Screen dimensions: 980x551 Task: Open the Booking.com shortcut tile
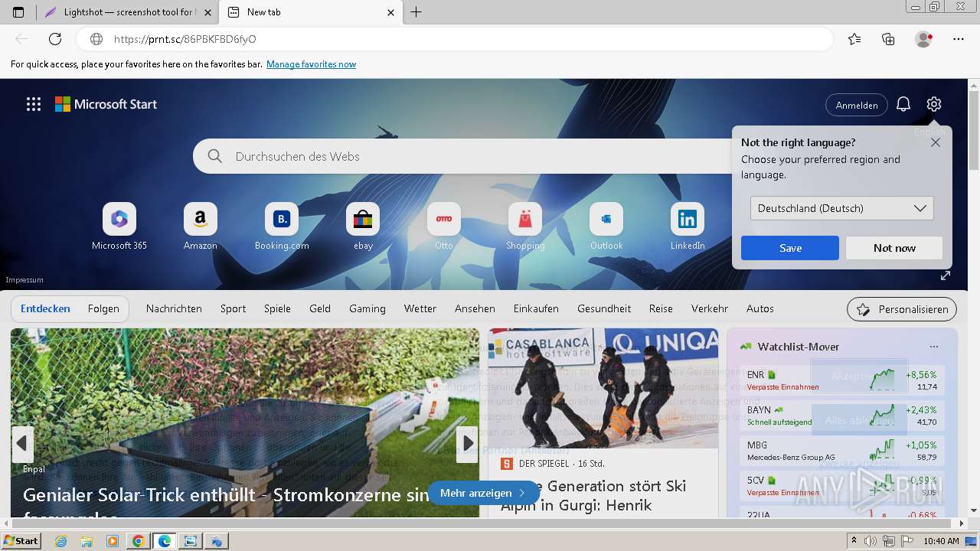pyautogui.click(x=282, y=227)
